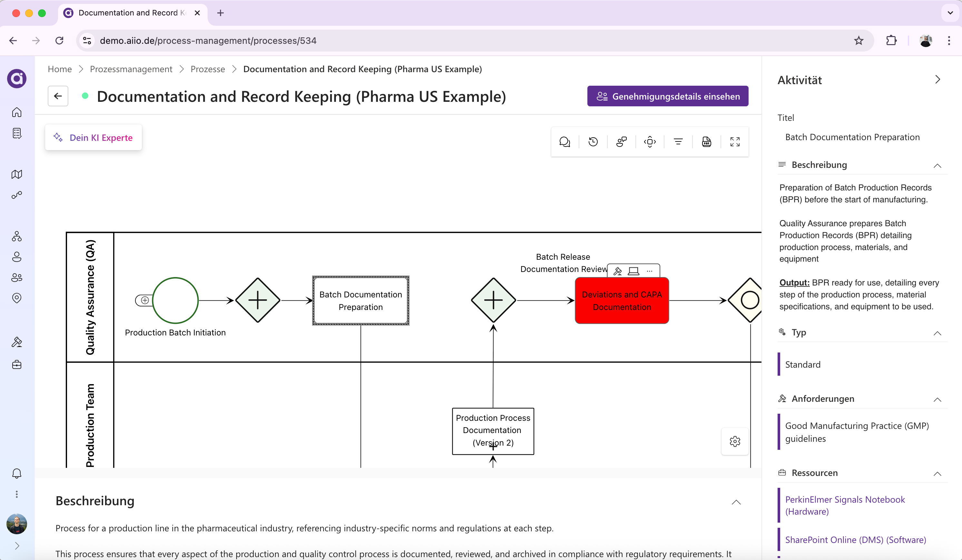Image resolution: width=962 pixels, height=560 pixels.
Task: Open the notifications bell in sidebar
Action: coord(17,473)
